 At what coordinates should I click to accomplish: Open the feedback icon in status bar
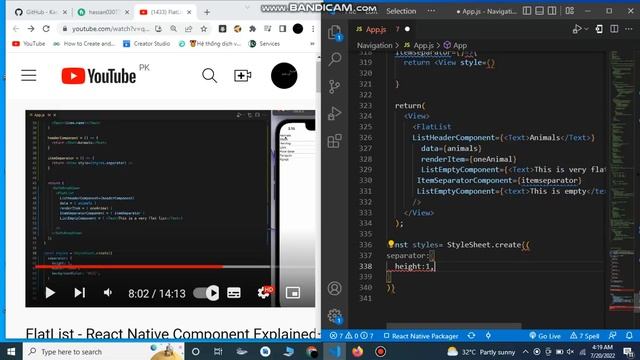click(613, 336)
